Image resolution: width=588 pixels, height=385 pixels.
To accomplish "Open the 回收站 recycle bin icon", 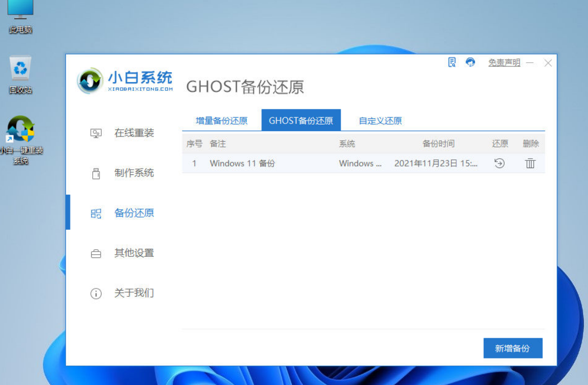I will [20, 75].
